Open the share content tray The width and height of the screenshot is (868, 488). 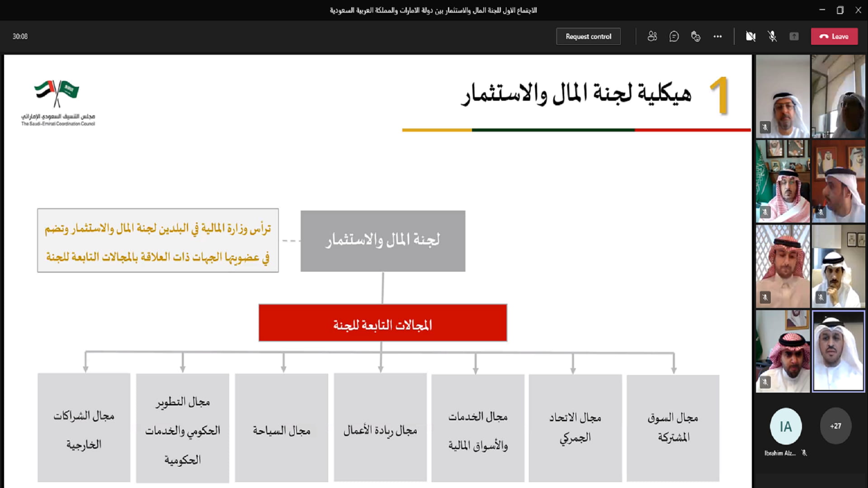pos(794,36)
